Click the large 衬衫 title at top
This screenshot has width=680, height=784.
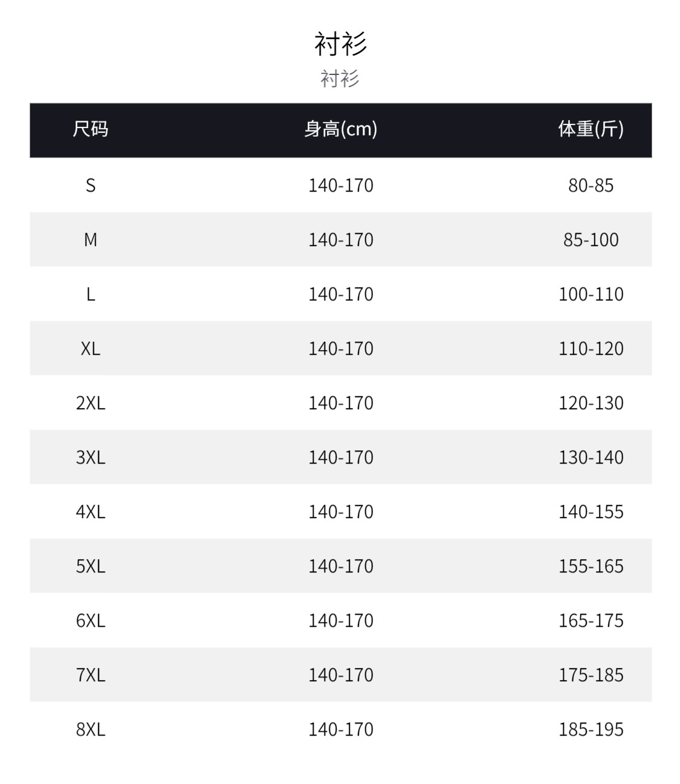pyautogui.click(x=340, y=44)
